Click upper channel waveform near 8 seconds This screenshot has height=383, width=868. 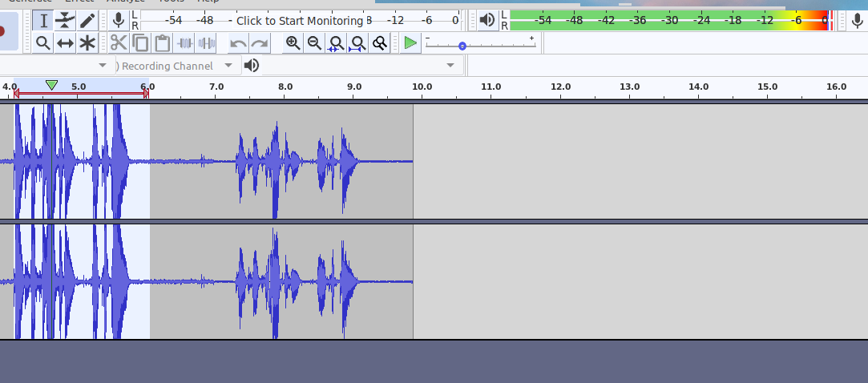[x=285, y=161]
